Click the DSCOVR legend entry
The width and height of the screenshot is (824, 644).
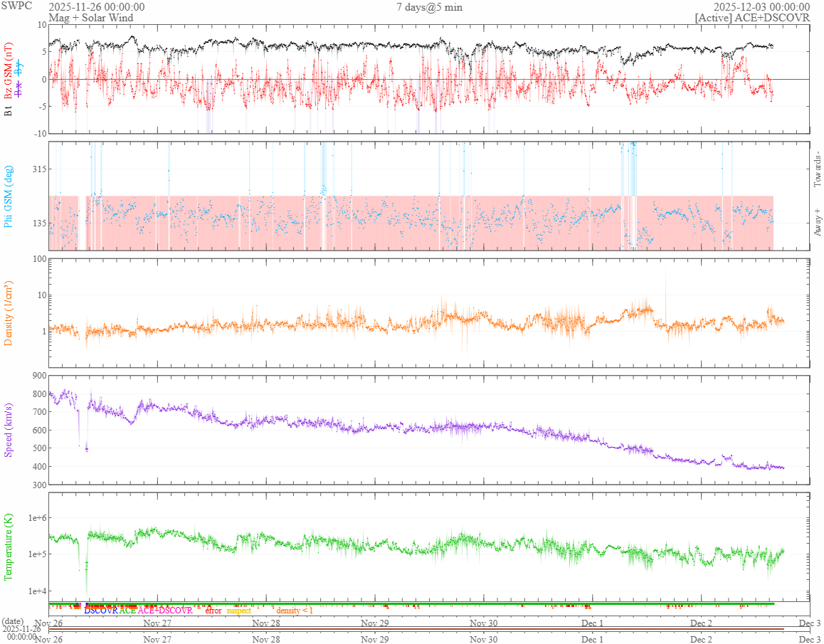[x=100, y=611]
